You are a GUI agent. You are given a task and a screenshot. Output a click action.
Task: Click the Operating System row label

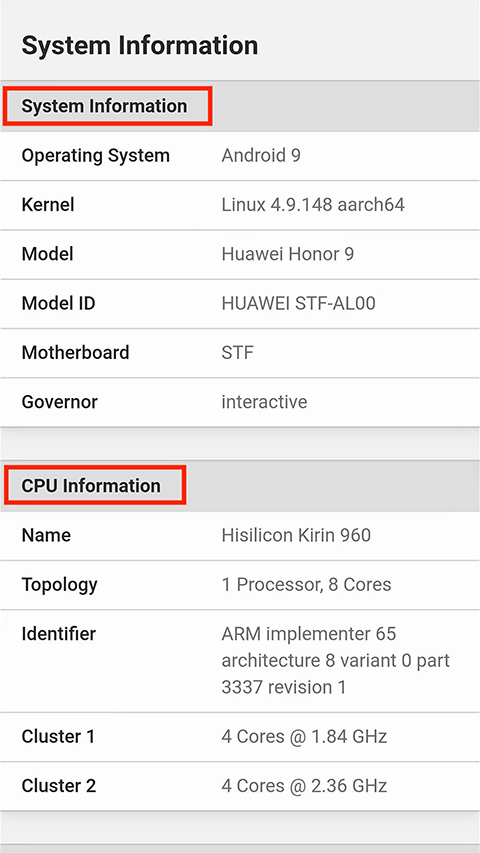point(95,156)
